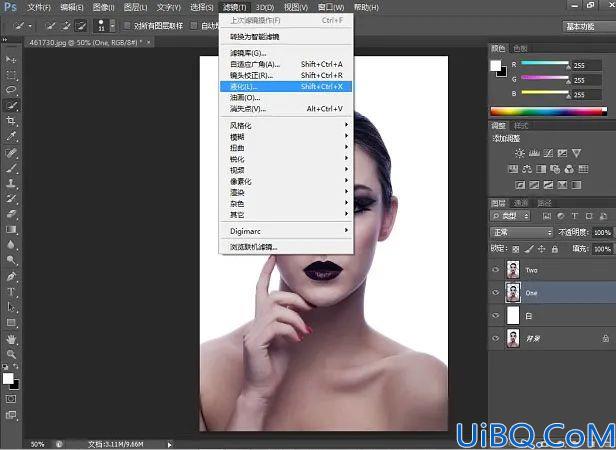Switch to the 通道 channels tab

coord(521,203)
